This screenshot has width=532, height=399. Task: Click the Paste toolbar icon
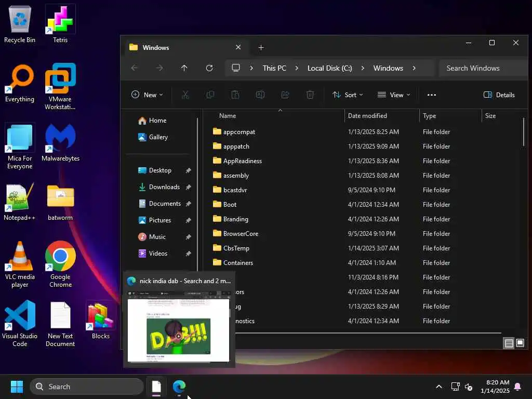click(x=235, y=95)
